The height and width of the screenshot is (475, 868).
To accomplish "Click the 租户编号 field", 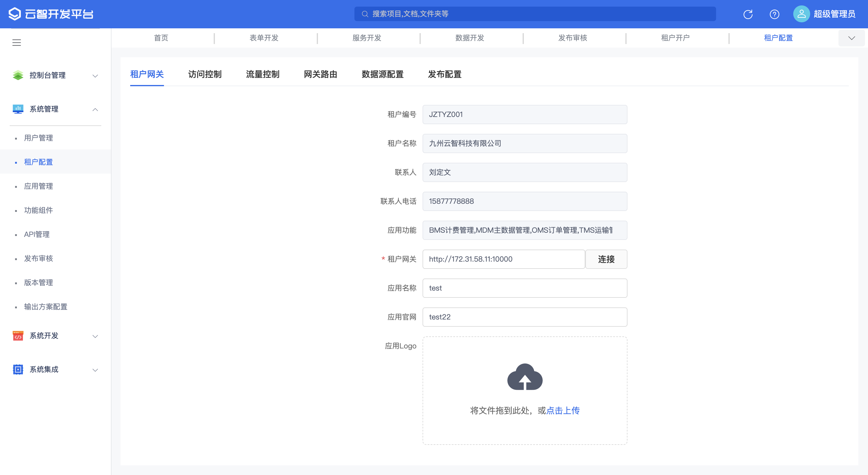I will click(525, 115).
